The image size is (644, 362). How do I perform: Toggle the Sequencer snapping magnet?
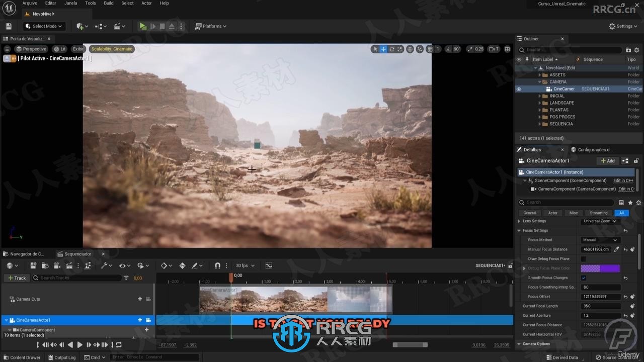(x=218, y=265)
